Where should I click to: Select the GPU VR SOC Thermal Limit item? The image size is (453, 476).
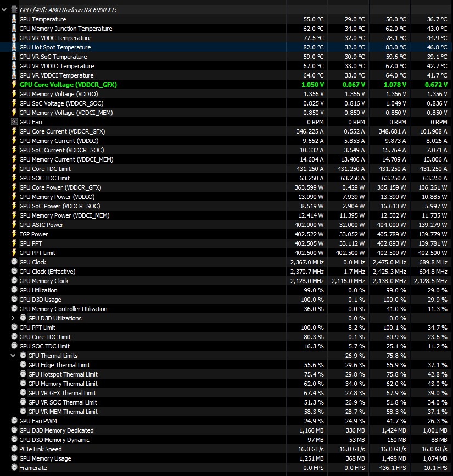[x=63, y=402]
